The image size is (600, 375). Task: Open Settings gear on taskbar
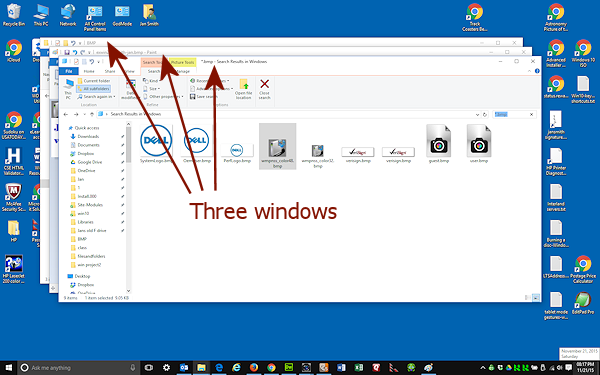pyautogui.click(x=166, y=368)
